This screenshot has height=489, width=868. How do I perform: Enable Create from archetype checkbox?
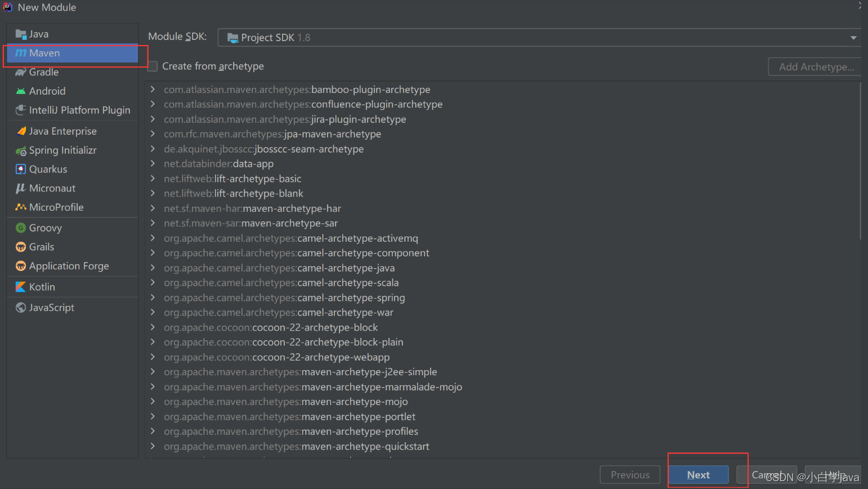[153, 66]
